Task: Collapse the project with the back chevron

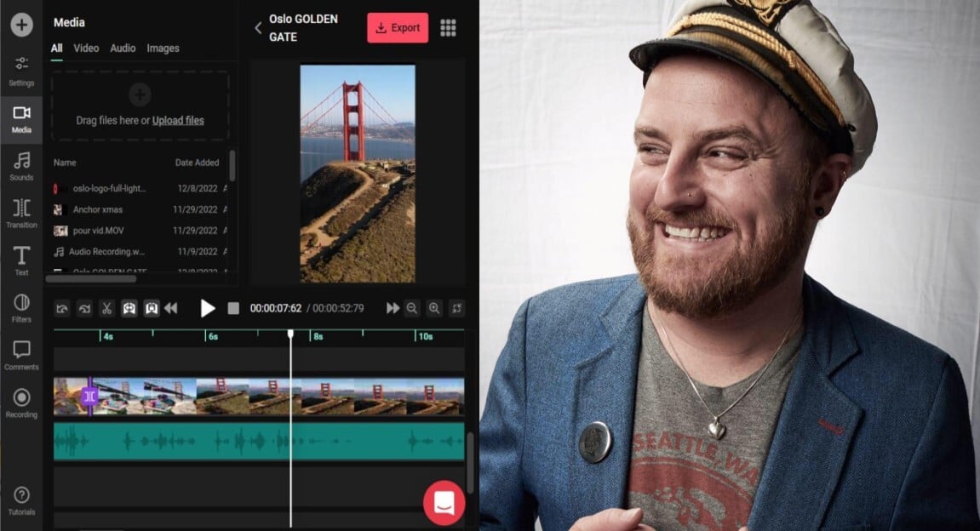Action: [258, 27]
